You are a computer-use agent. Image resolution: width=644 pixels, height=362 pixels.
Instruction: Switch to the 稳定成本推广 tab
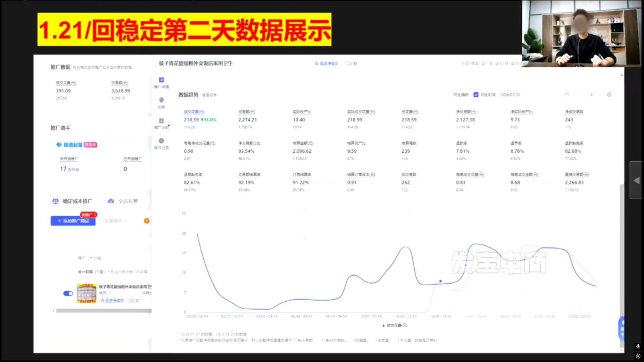[72, 201]
